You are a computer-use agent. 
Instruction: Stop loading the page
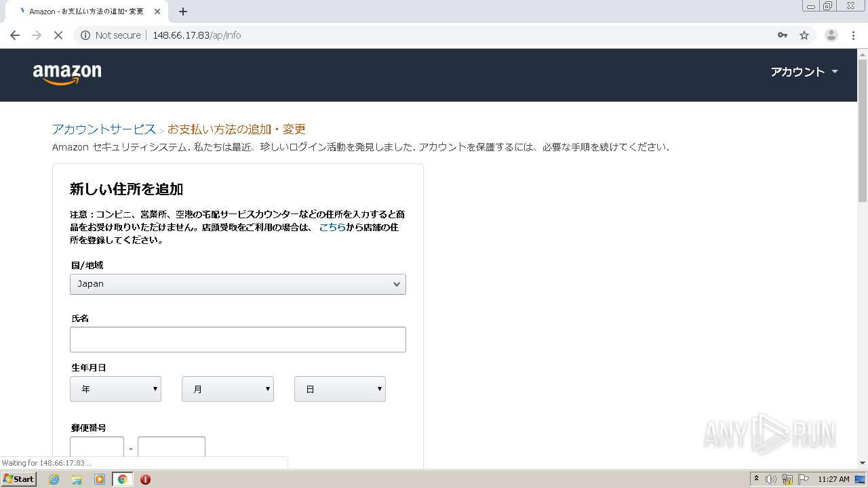(x=58, y=35)
